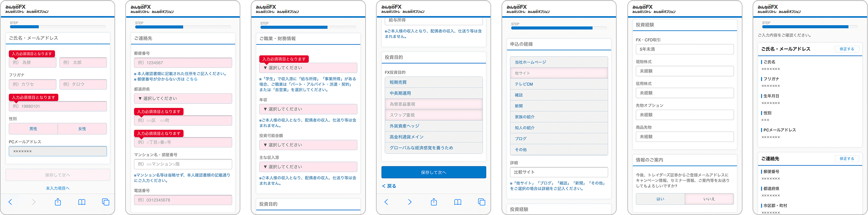868x215 pixels.
Task: Select テレビCM as application source
Action: point(559,84)
